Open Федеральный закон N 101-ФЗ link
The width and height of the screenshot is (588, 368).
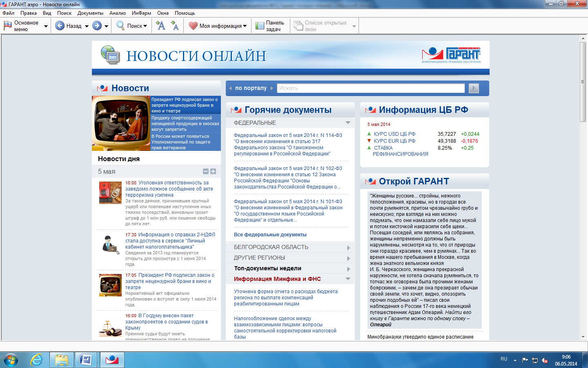click(288, 211)
